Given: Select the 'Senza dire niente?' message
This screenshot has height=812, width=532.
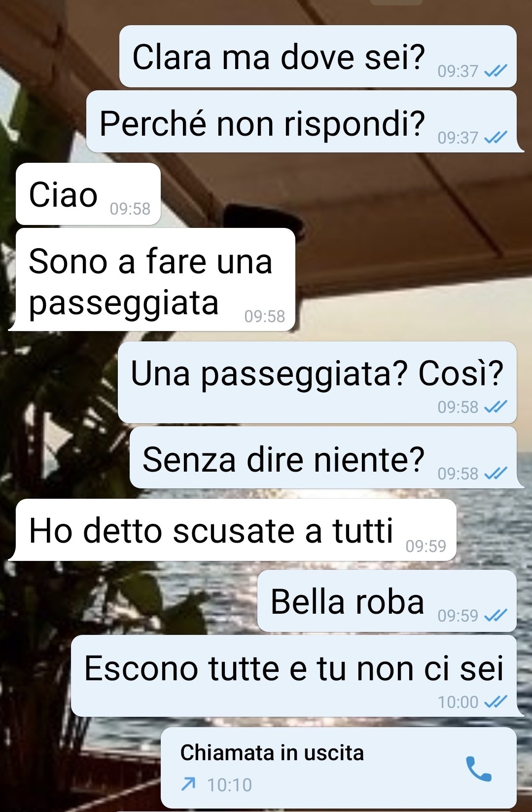Looking at the screenshot, I should [x=327, y=458].
